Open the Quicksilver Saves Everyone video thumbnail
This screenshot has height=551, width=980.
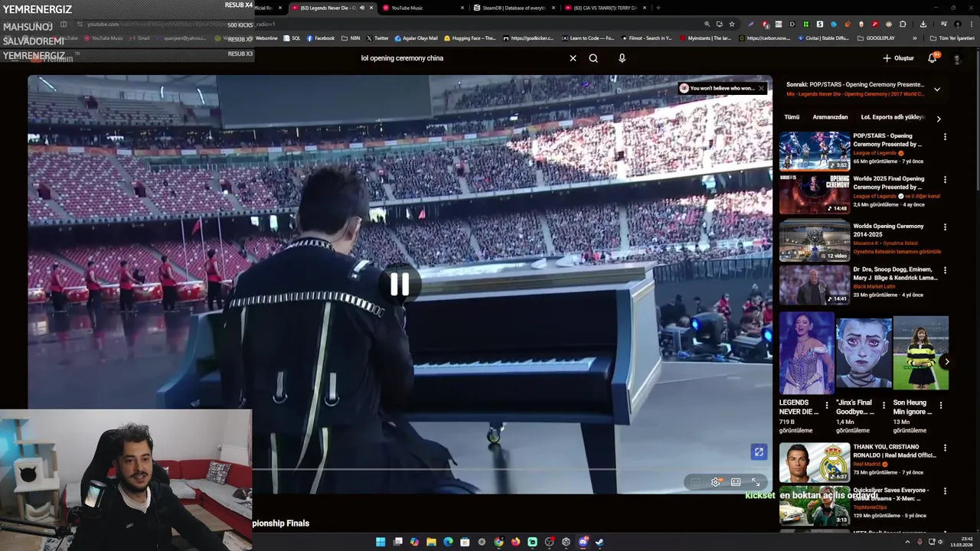[815, 505]
